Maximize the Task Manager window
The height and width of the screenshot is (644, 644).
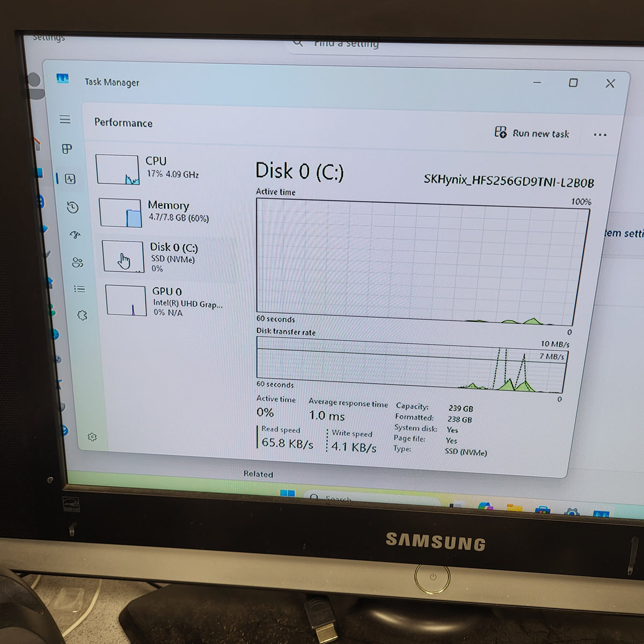(x=573, y=83)
